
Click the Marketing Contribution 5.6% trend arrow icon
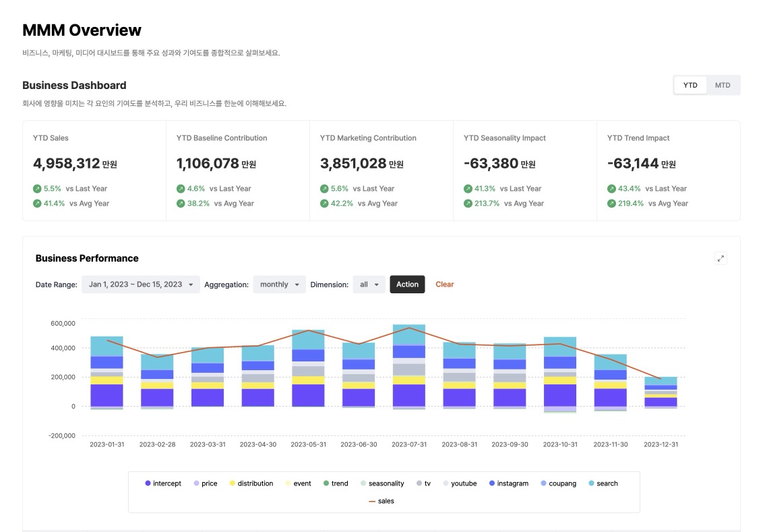(324, 189)
